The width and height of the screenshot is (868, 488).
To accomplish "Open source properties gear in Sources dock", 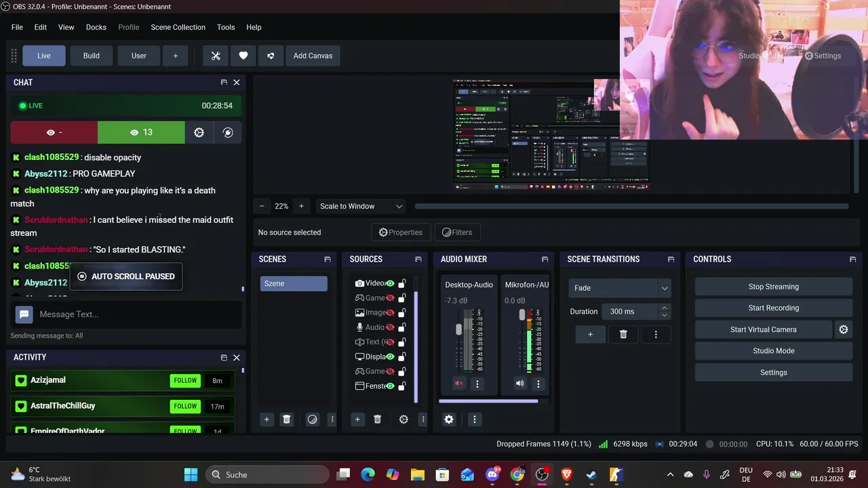I will pyautogui.click(x=403, y=420).
